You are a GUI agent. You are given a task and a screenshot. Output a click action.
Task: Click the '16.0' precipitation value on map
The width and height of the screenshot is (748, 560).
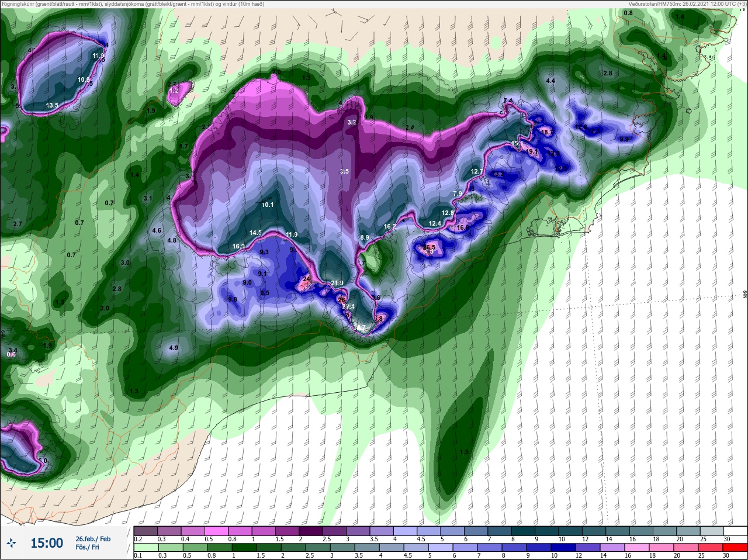(238, 246)
